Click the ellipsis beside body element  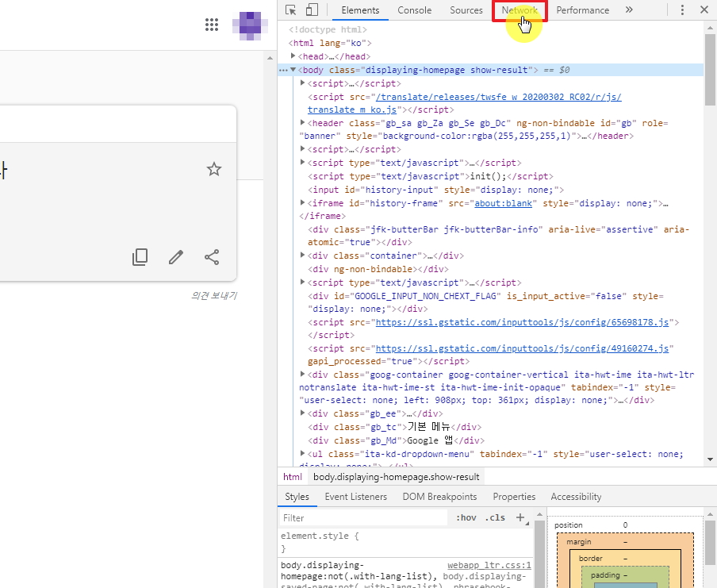tap(283, 70)
